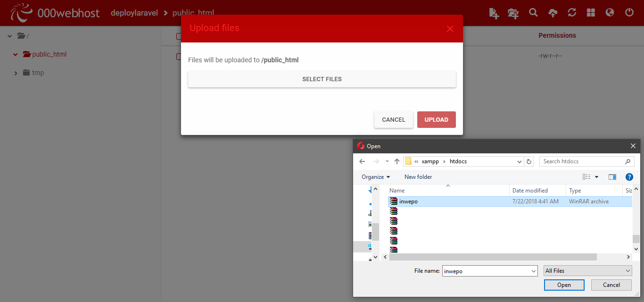Click Cancel in the Open dialog
This screenshot has width=644, height=302.
click(611, 285)
